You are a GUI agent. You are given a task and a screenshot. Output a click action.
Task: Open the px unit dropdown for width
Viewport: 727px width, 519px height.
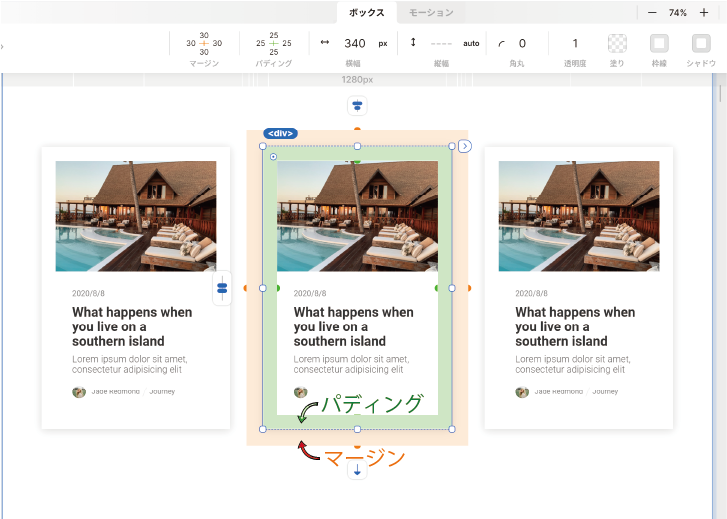click(383, 44)
